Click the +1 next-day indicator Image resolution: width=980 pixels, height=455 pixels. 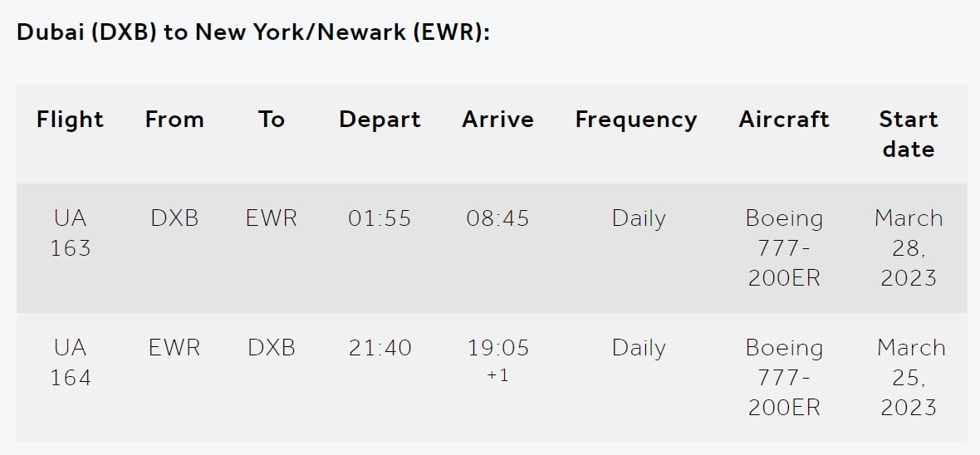point(497,376)
